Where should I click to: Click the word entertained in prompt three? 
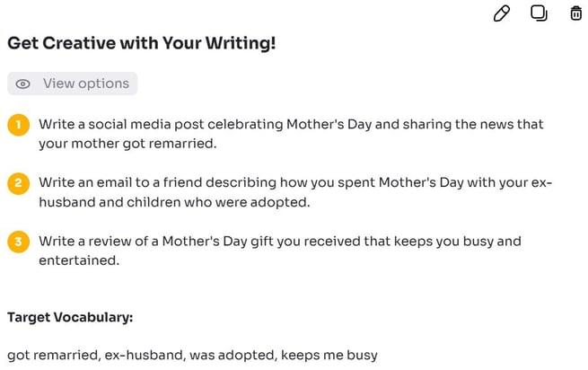pyautogui.click(x=79, y=260)
